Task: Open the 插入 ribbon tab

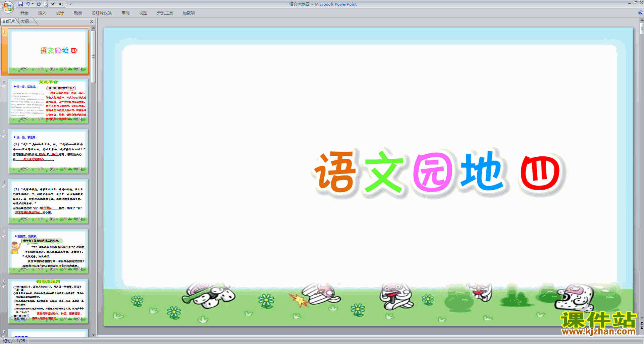Action: tap(42, 13)
